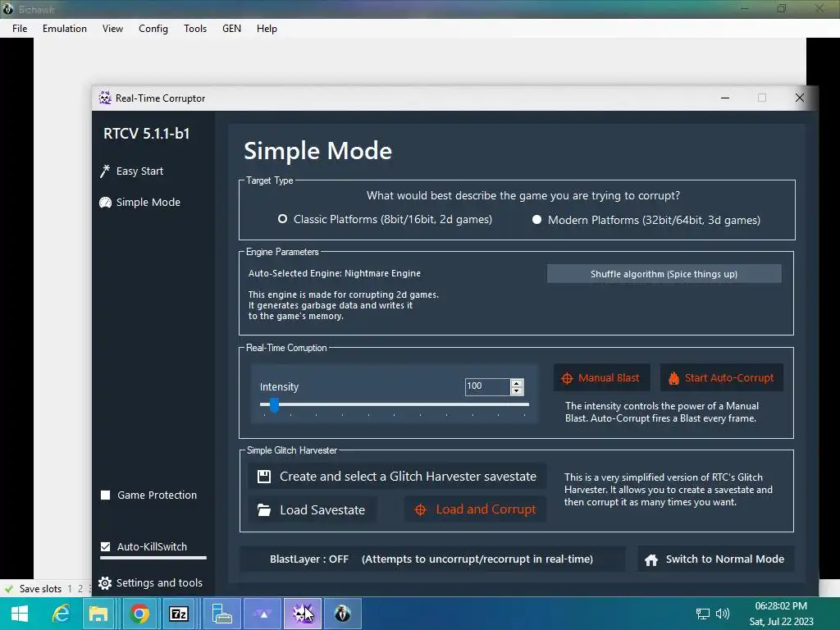Open the View menu
840x630 pixels.
112,29
